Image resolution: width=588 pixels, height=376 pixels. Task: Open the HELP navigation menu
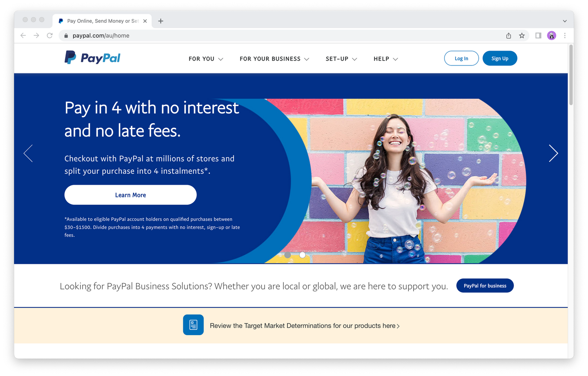[x=386, y=59]
